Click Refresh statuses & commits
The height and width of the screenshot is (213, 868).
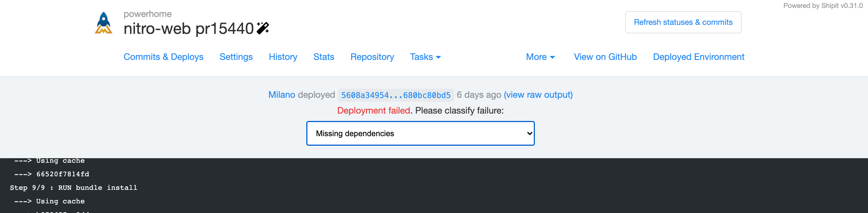pyautogui.click(x=683, y=22)
